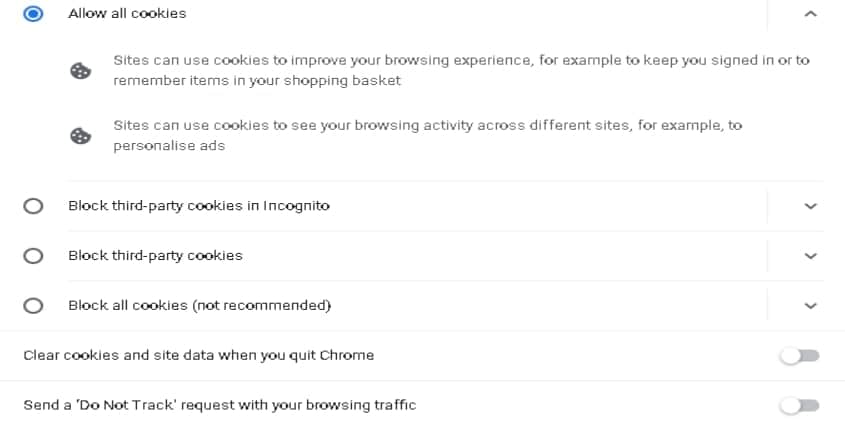This screenshot has height=426, width=845.
Task: Click the description about improving your browsing experience
Action: [x=461, y=70]
